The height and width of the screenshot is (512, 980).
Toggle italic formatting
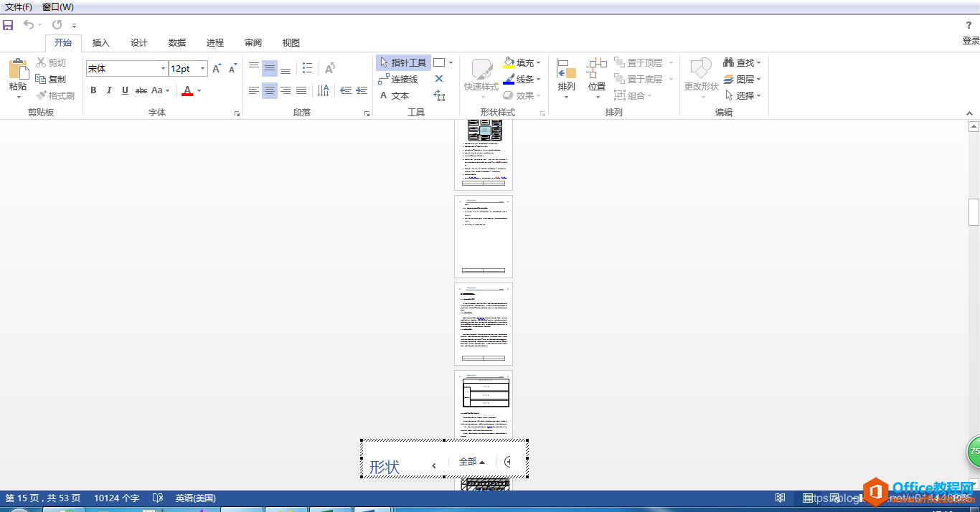click(x=109, y=90)
